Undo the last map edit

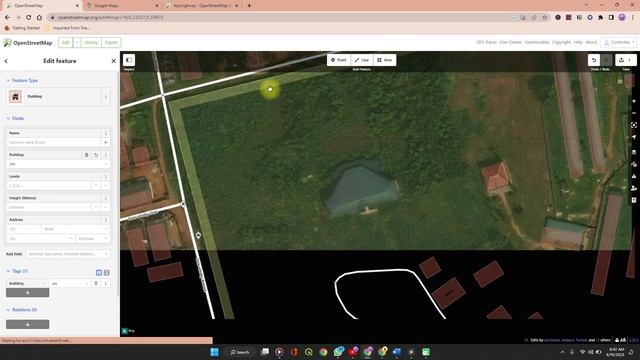(x=594, y=60)
